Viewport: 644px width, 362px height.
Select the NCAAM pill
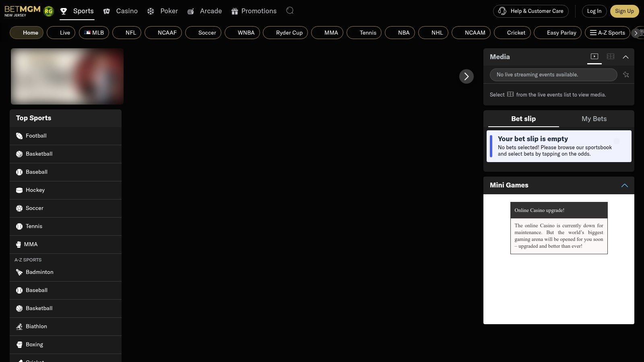tap(471, 33)
